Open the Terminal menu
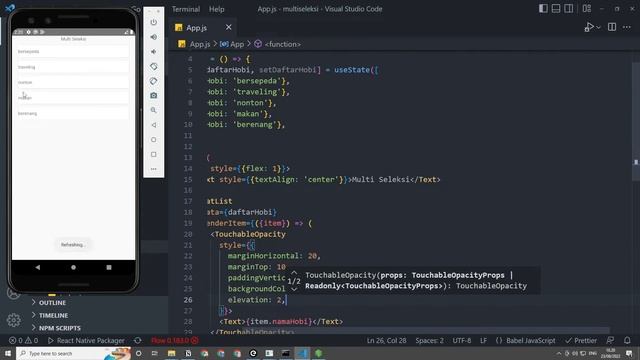The height and width of the screenshot is (360, 640). click(x=186, y=9)
